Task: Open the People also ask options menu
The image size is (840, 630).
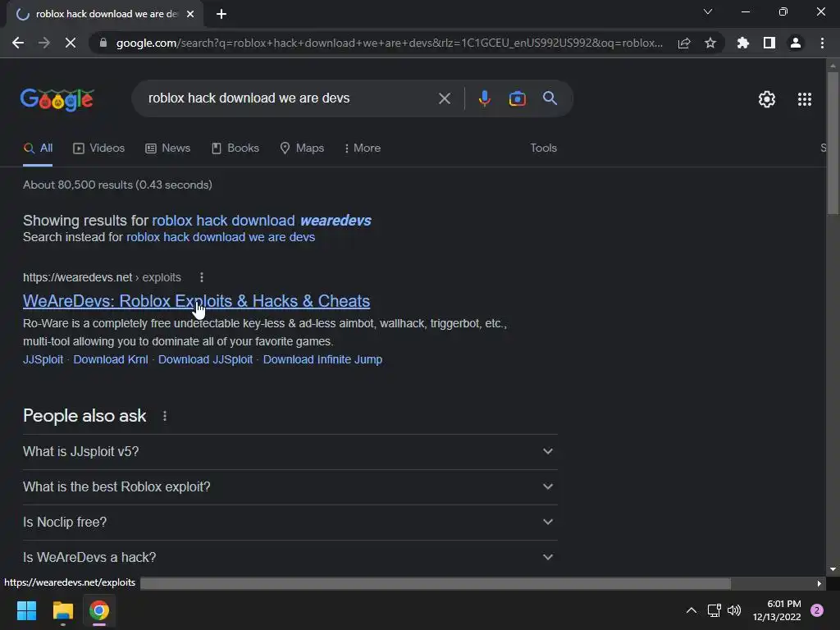Action: 164,416
